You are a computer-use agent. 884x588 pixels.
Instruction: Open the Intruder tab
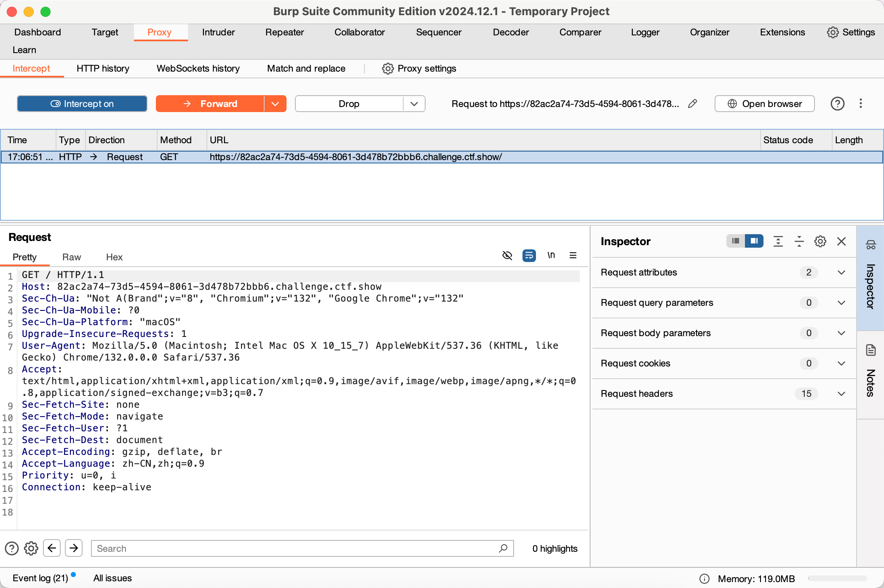coord(218,32)
